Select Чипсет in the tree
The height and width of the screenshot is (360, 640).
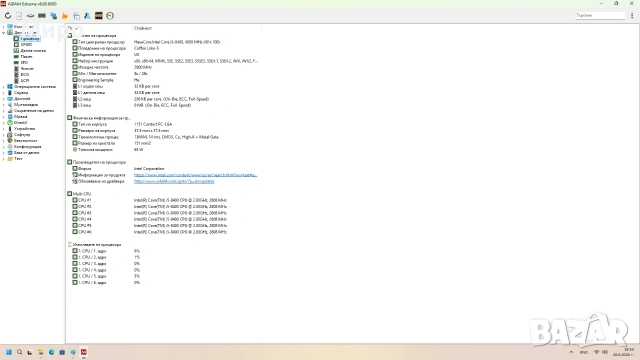(27, 69)
